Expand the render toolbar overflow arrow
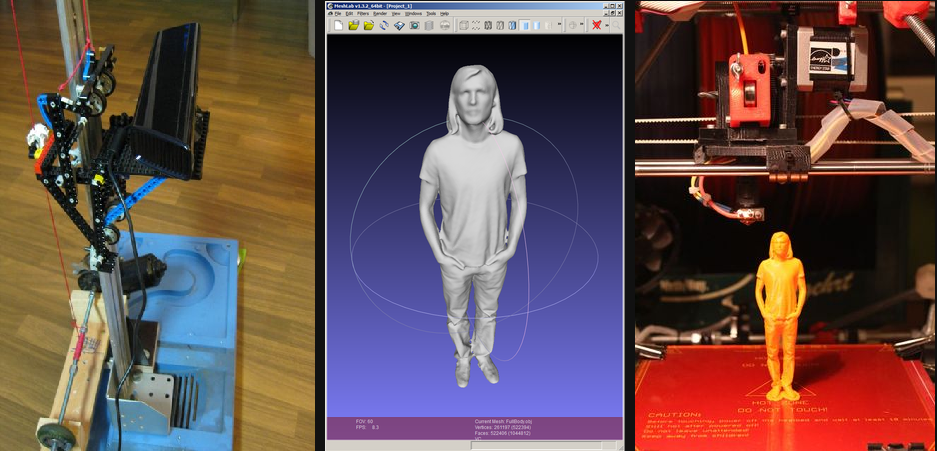The height and width of the screenshot is (451, 937). pyautogui.click(x=559, y=24)
